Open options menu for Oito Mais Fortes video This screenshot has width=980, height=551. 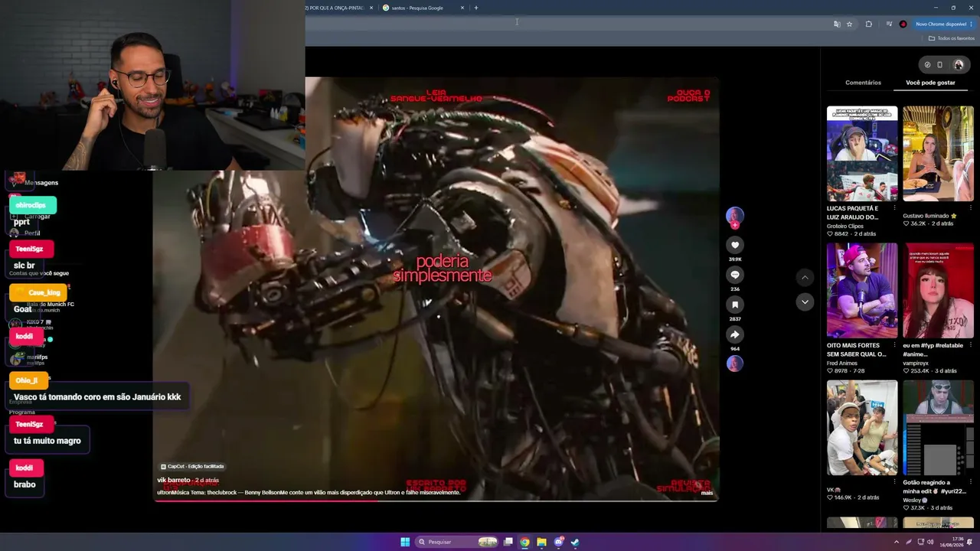[x=895, y=344]
